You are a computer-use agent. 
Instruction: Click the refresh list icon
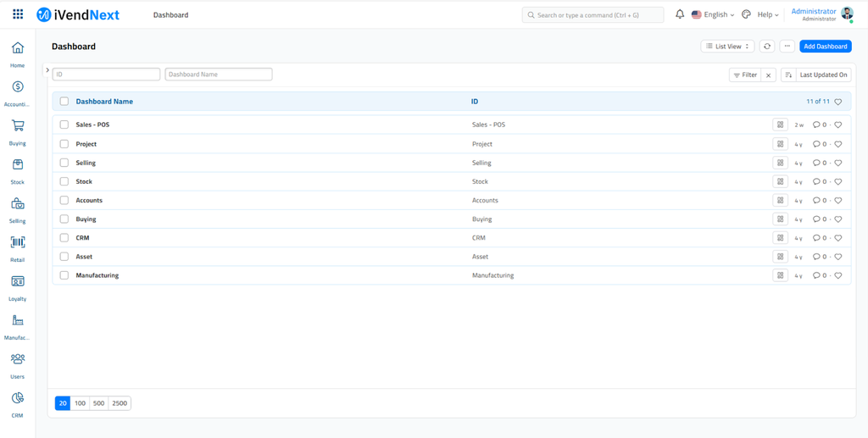[766, 47]
